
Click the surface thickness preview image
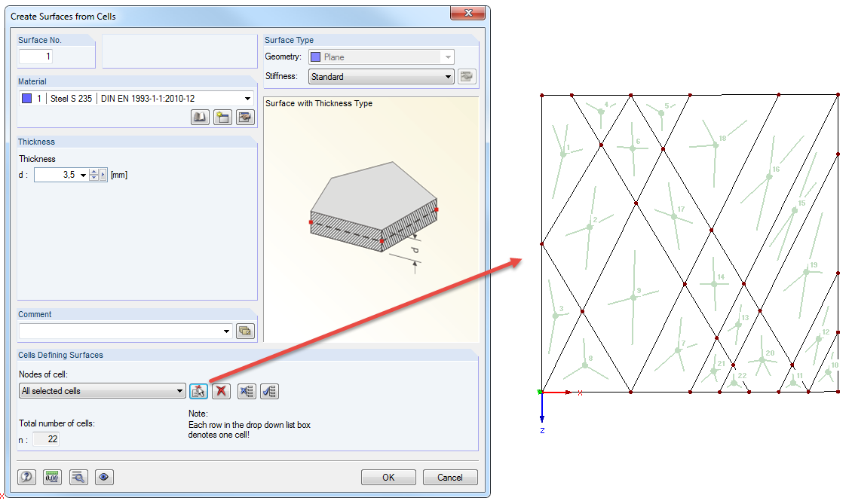point(371,220)
